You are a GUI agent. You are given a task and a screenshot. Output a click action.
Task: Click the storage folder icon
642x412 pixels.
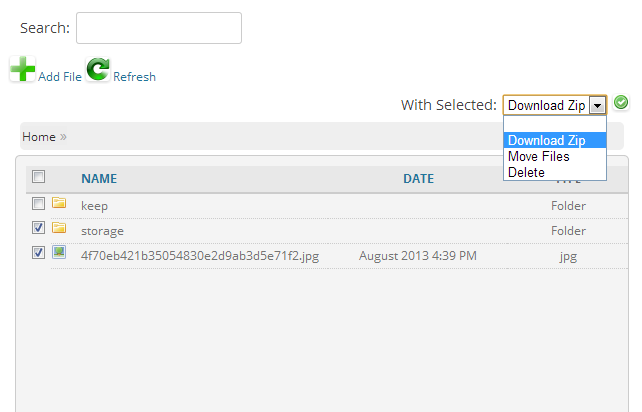click(59, 227)
